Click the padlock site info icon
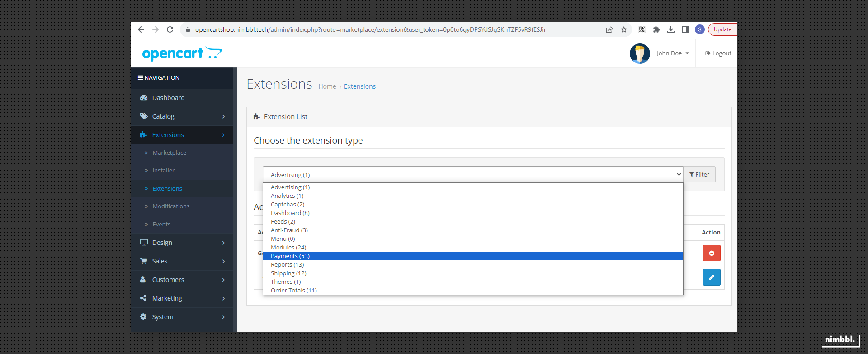The height and width of the screenshot is (354, 868). pyautogui.click(x=188, y=29)
